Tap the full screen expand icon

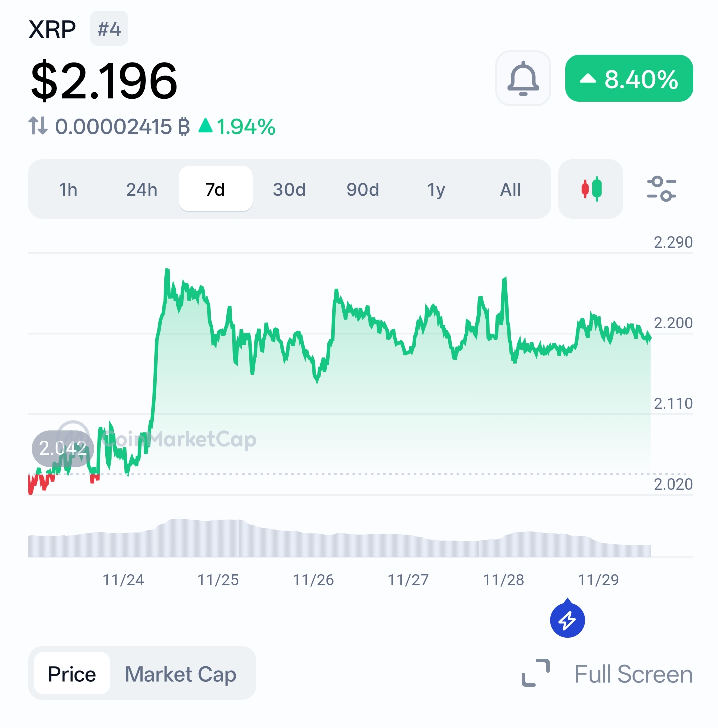click(x=535, y=673)
